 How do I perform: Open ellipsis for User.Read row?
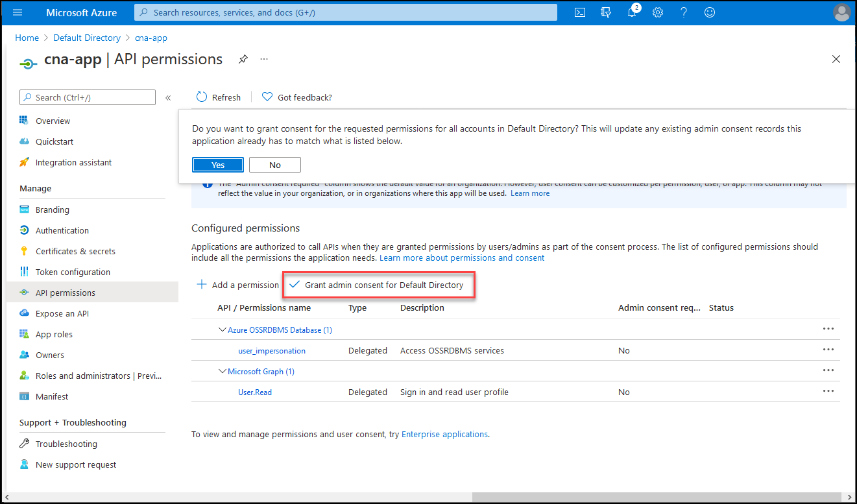click(828, 391)
